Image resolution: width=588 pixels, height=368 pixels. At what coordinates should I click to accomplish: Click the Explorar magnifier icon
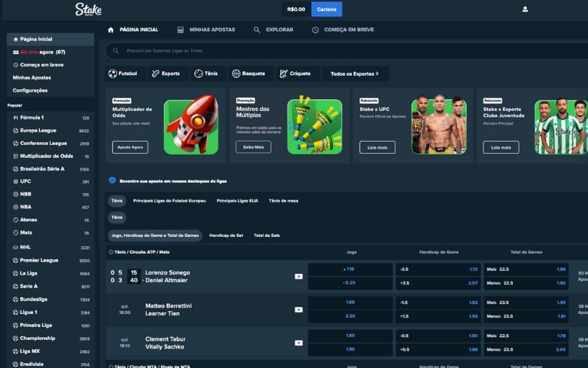257,29
